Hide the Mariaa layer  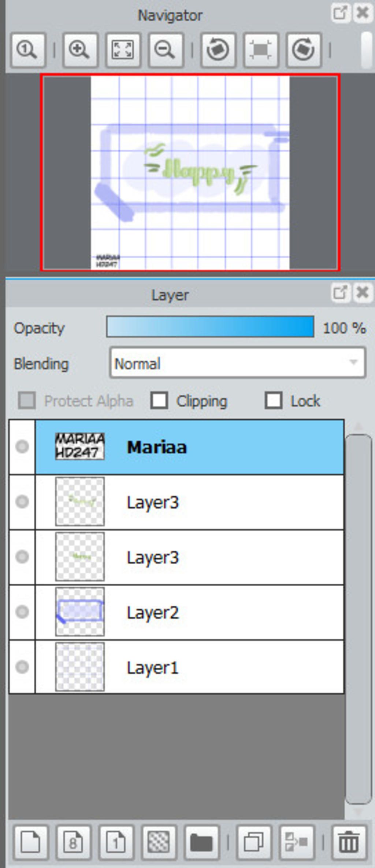click(22, 446)
